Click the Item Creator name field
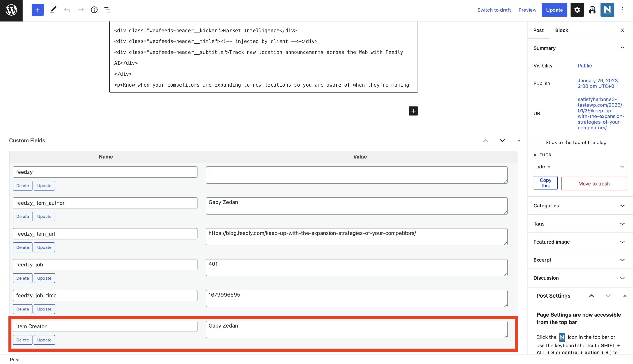The height and width of the screenshot is (364, 633). (x=105, y=326)
